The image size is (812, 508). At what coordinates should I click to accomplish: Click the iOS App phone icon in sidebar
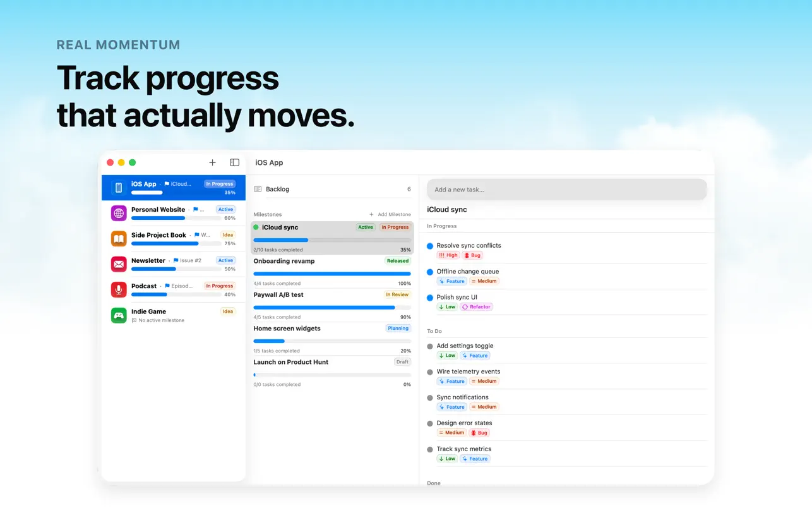119,188
